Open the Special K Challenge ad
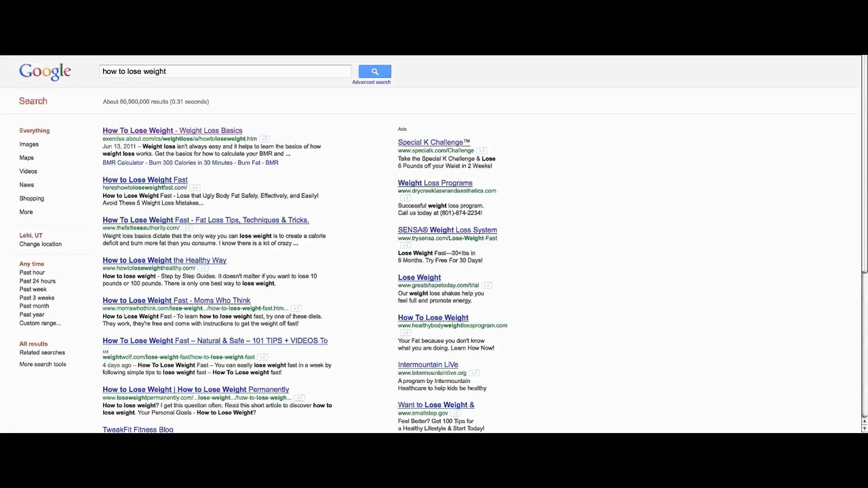 point(434,142)
